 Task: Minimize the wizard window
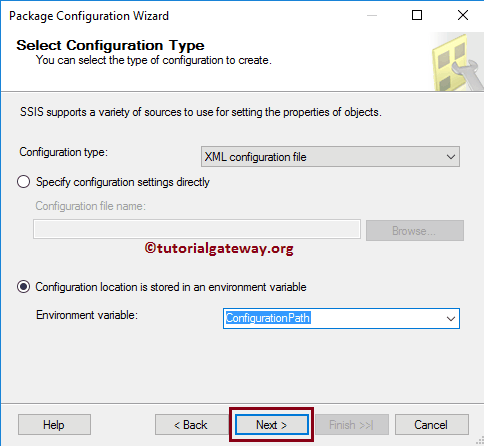[372, 15]
